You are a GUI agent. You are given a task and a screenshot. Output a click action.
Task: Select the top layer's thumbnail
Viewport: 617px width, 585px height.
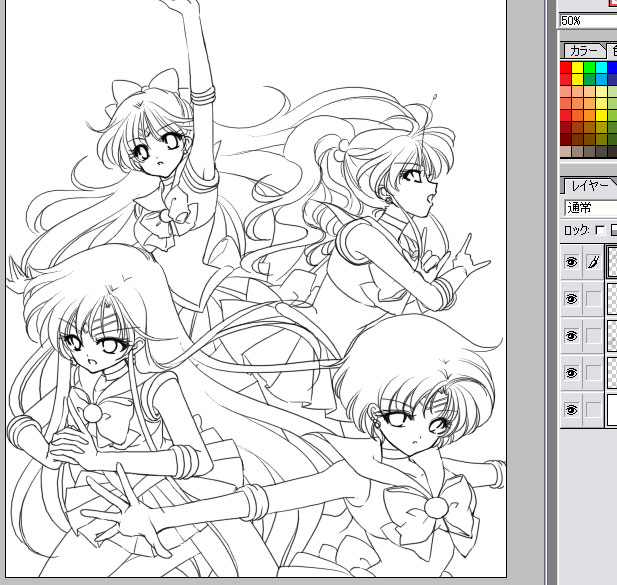pos(612,262)
